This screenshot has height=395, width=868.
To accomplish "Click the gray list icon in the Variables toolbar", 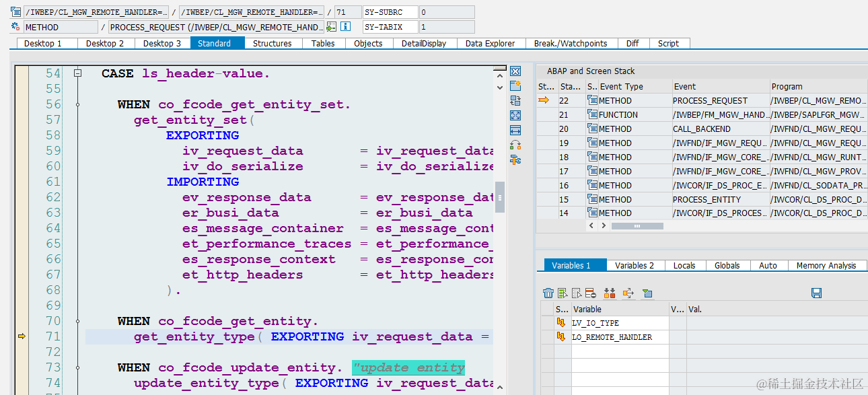I will click(x=577, y=293).
